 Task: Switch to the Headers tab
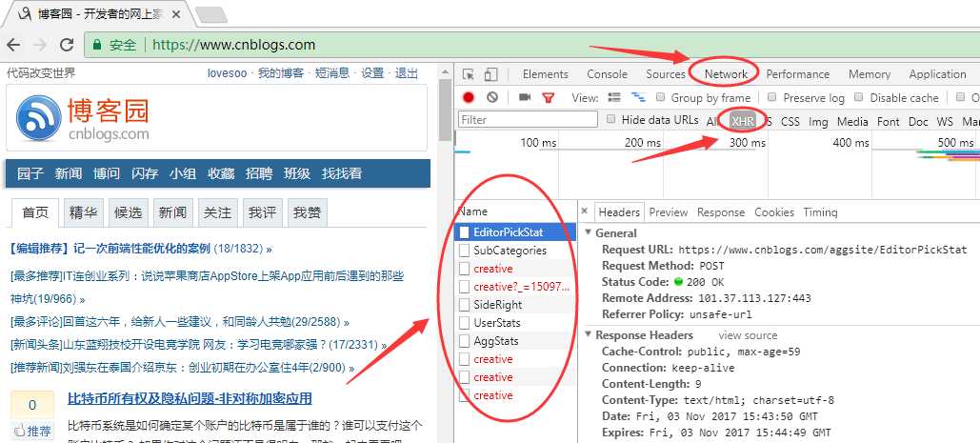pyautogui.click(x=619, y=212)
